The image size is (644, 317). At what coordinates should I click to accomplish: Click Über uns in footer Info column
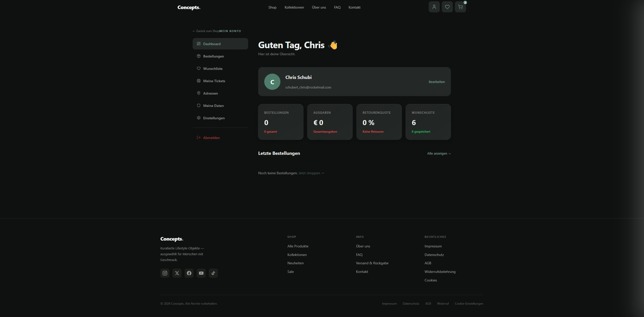pyautogui.click(x=363, y=246)
